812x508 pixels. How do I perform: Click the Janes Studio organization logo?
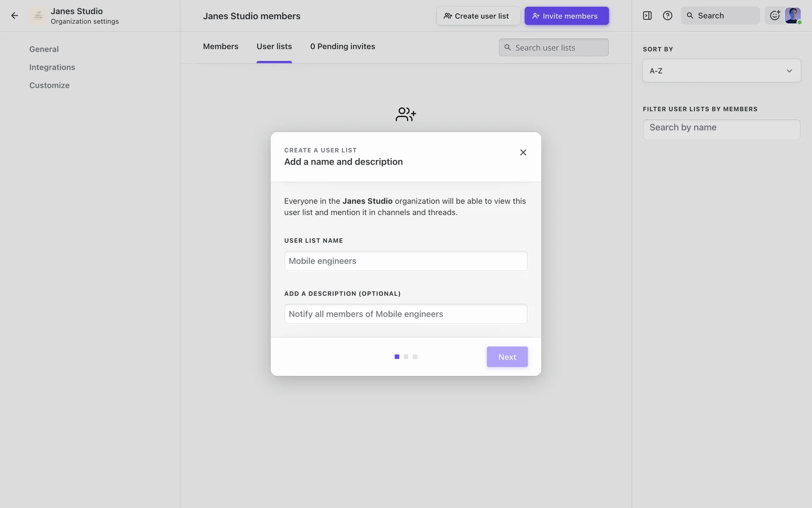point(38,16)
